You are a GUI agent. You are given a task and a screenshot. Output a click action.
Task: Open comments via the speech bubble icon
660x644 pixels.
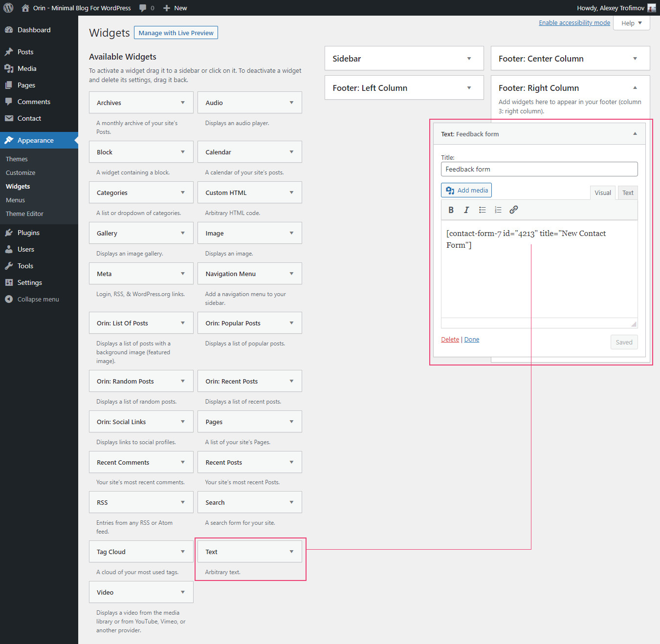tap(142, 8)
